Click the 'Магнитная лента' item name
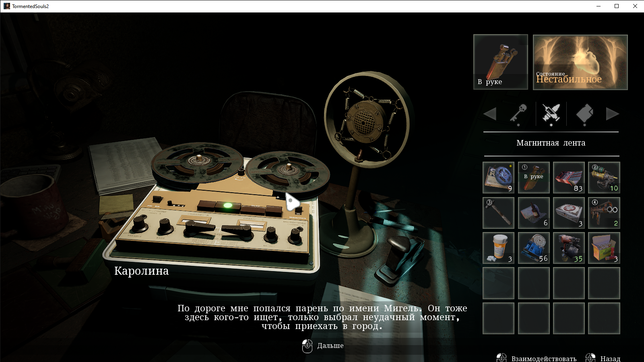 click(x=551, y=143)
